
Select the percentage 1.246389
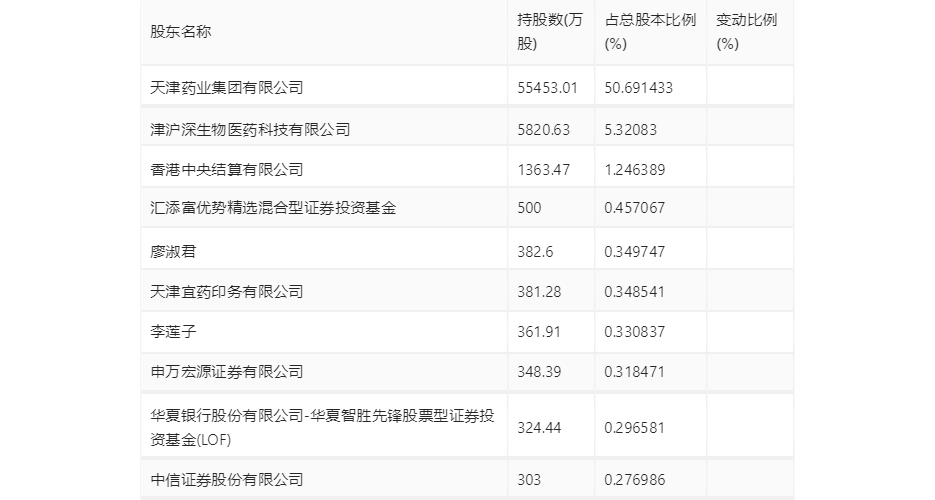(x=634, y=169)
